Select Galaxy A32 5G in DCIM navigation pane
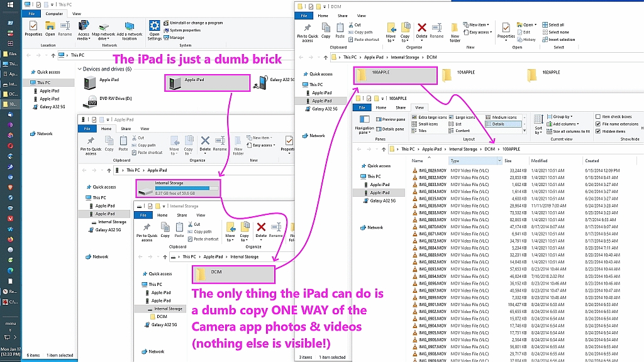 point(321,109)
